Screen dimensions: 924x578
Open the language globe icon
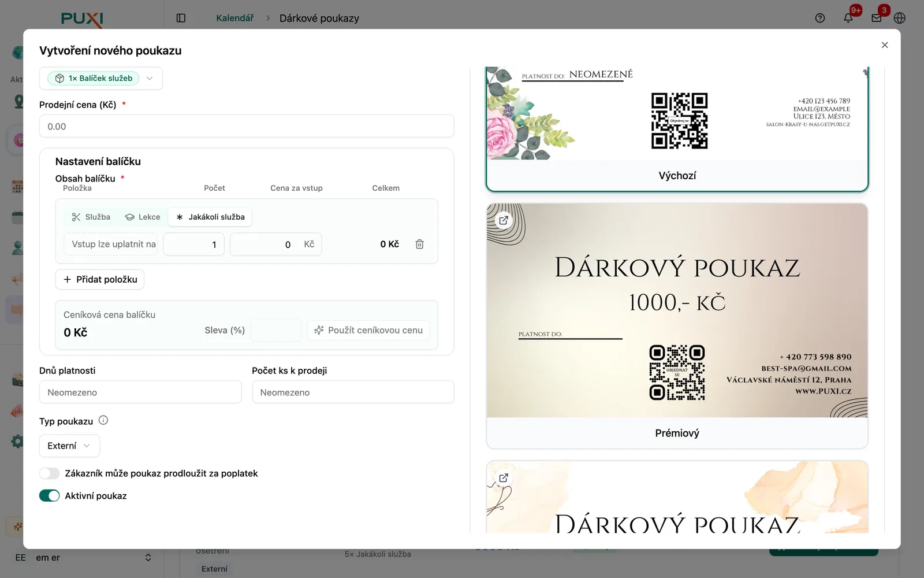tap(899, 18)
